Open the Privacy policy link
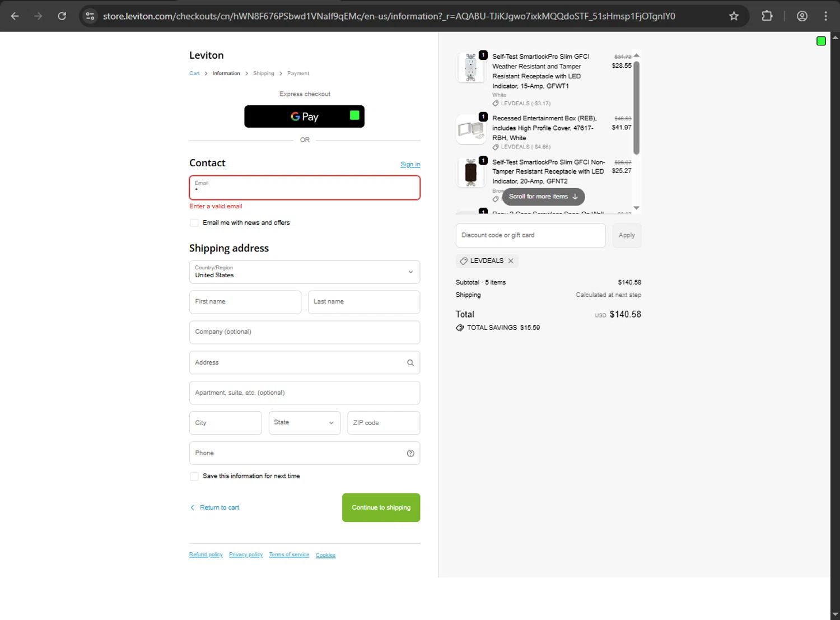This screenshot has height=620, width=840. coord(246,555)
